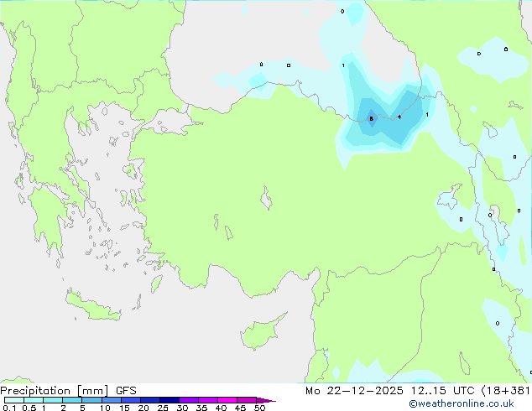This screenshot has width=532, height=411.
Task: Select the 15–20 mm legend swatch
Action: tap(131, 400)
